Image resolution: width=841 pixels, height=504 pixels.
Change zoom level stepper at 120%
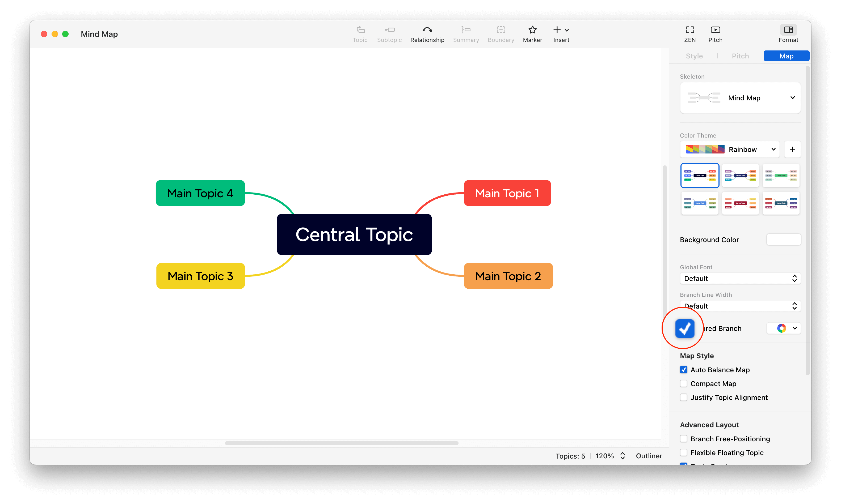click(623, 456)
